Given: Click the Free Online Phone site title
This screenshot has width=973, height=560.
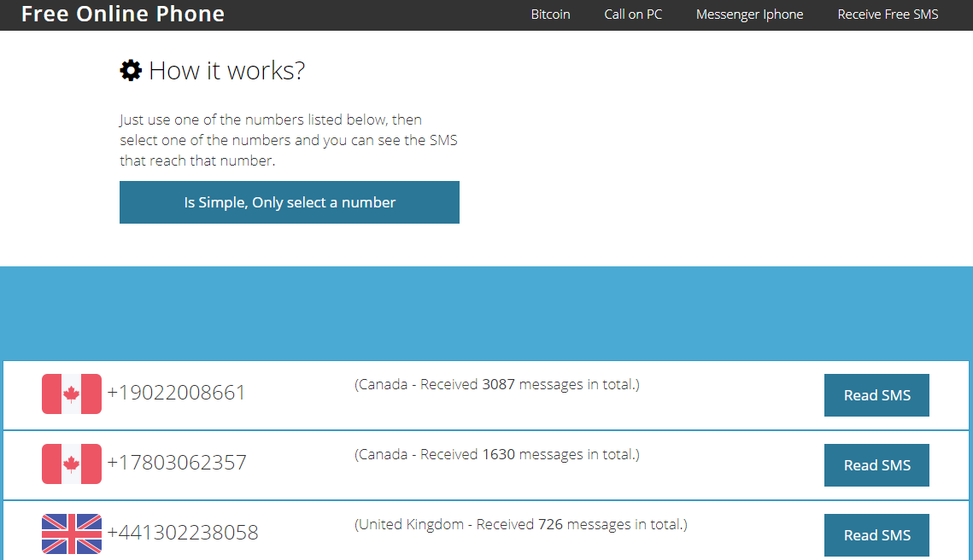Looking at the screenshot, I should pyautogui.click(x=123, y=15).
